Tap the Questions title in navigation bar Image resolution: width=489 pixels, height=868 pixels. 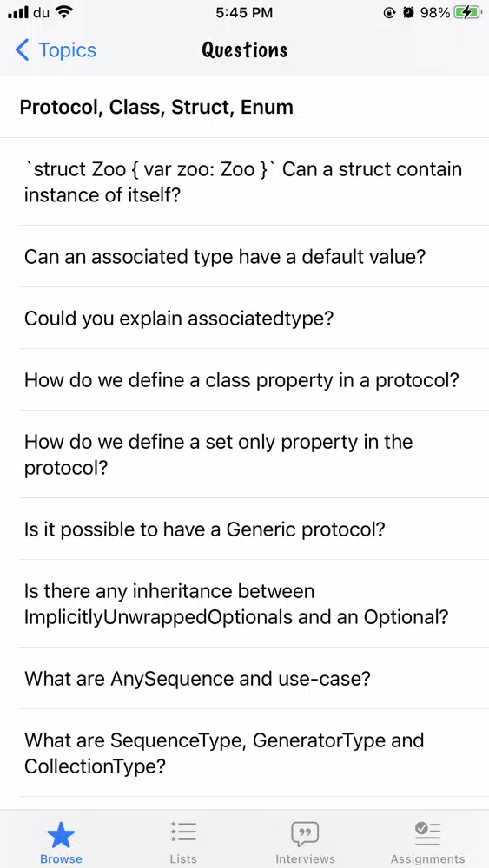click(244, 49)
